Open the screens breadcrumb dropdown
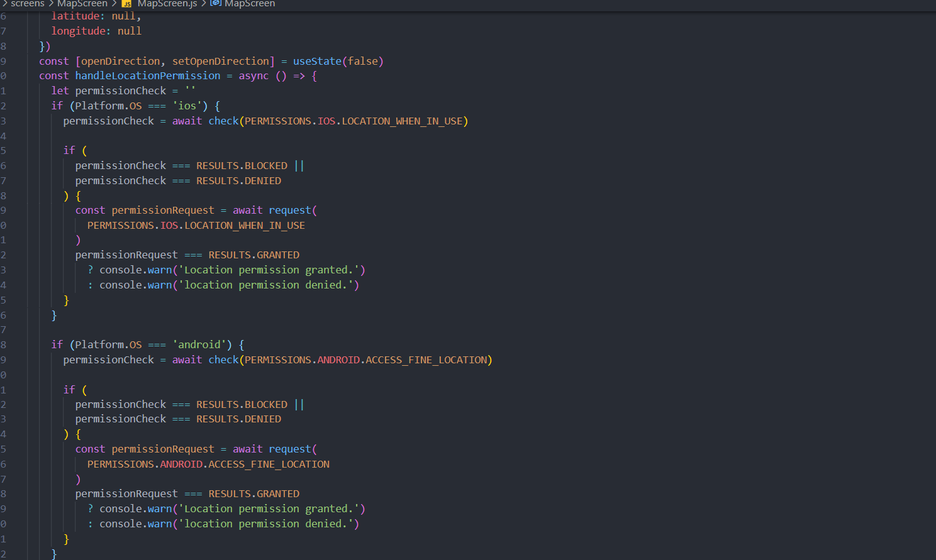936x560 pixels. 27,4
